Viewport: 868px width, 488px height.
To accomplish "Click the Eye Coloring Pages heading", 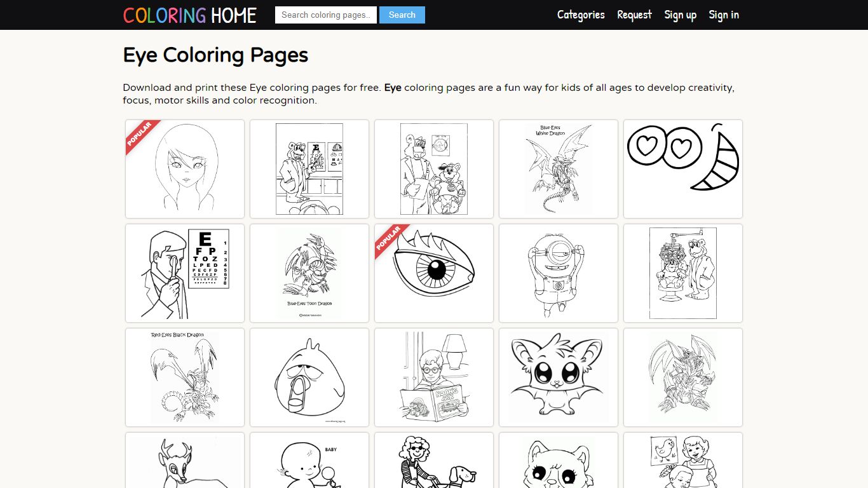I will coord(215,55).
